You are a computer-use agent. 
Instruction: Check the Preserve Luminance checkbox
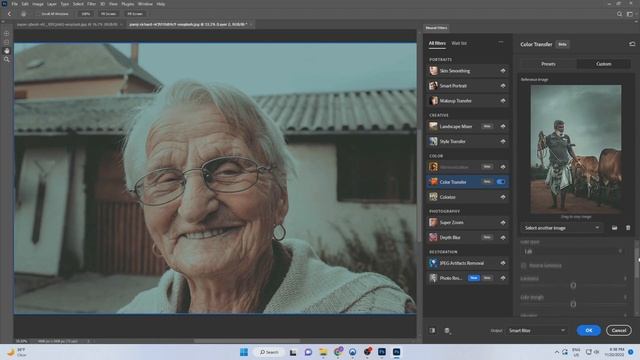tap(524, 266)
